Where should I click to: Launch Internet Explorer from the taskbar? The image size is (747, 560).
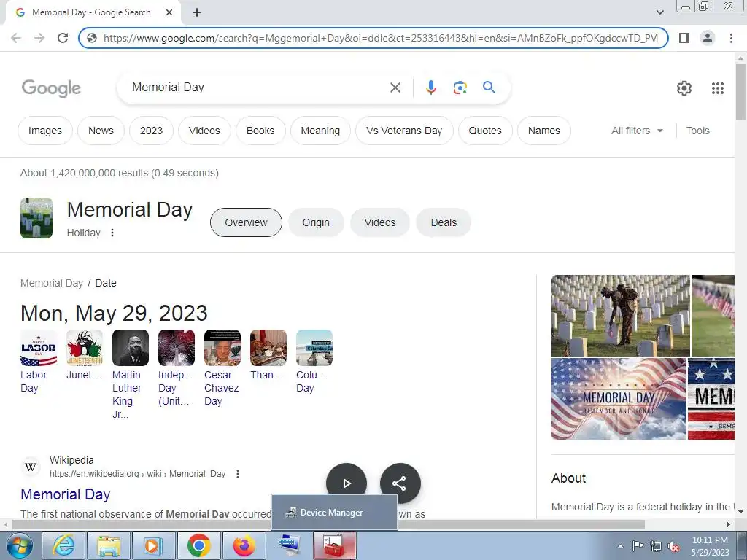[63, 545]
